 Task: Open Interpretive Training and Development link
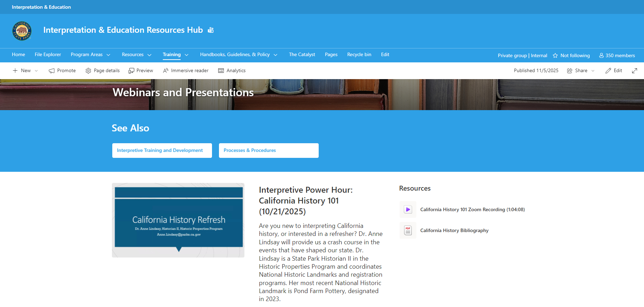pyautogui.click(x=162, y=151)
